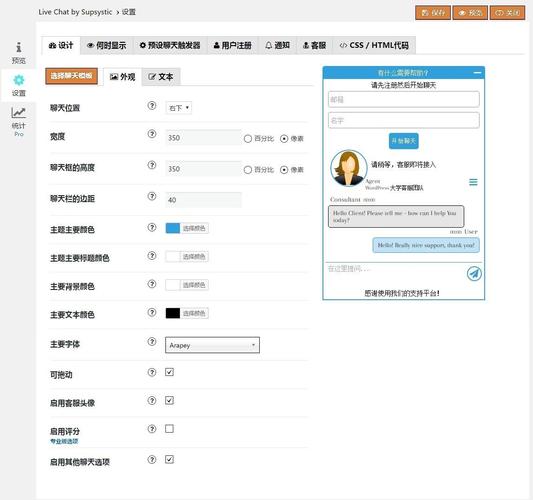
Task: Switch to the 通知 tab
Action: click(277, 45)
